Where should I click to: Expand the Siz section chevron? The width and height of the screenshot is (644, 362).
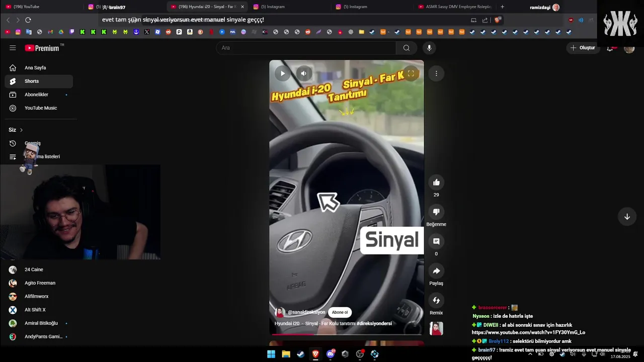(x=21, y=130)
